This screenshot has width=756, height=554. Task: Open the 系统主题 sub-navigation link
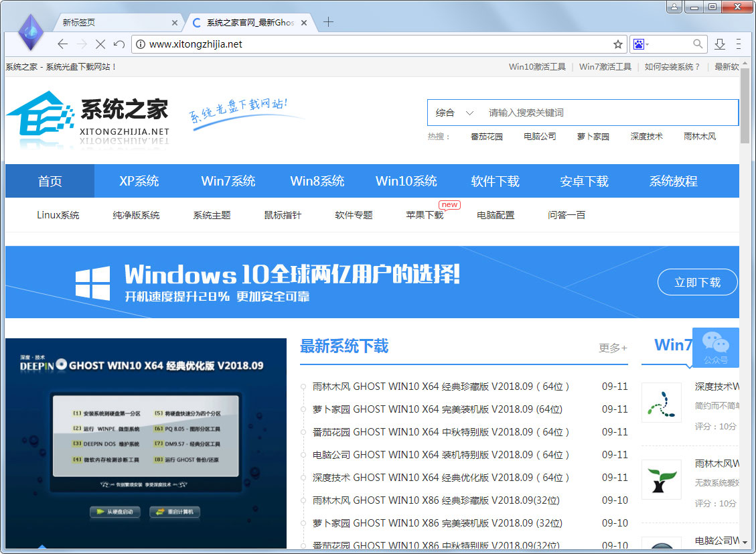(x=212, y=215)
